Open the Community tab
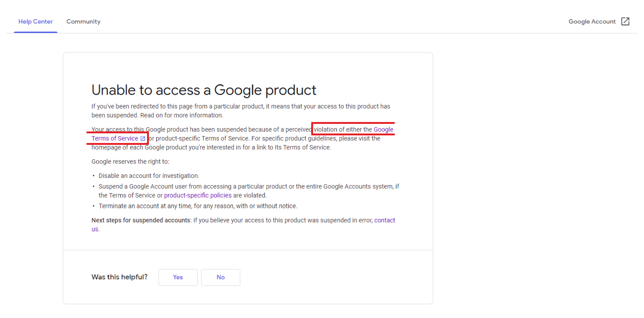Viewport: 644px width, 318px height. coord(83,22)
